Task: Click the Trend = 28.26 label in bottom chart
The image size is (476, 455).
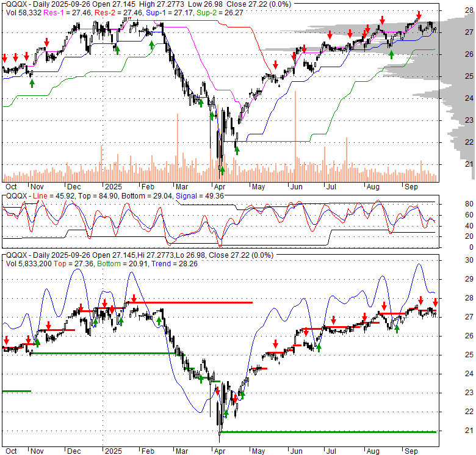Action: coord(175,264)
